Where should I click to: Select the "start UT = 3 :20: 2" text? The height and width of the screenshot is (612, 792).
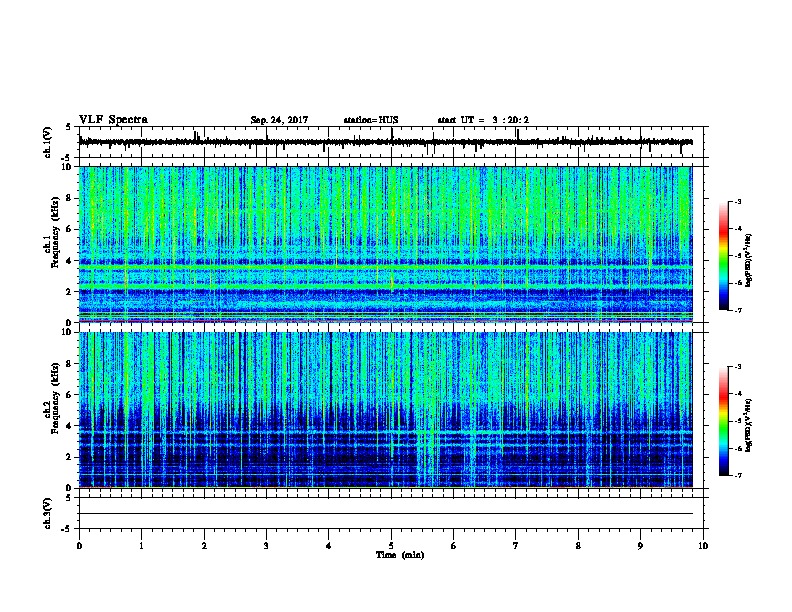pyautogui.click(x=483, y=120)
